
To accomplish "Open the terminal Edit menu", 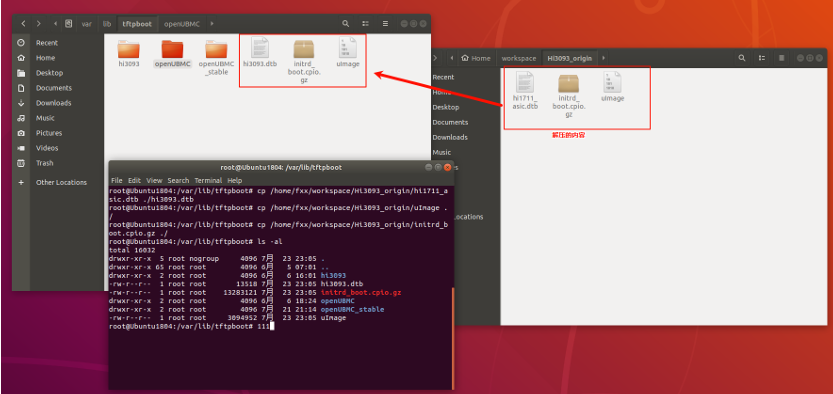I will 134,181.
